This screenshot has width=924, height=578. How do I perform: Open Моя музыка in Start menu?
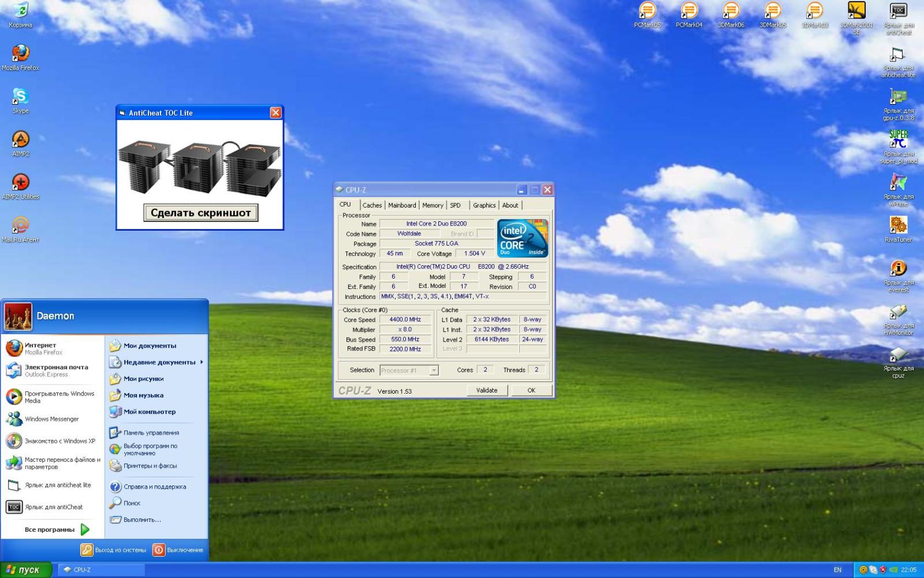coord(156,395)
